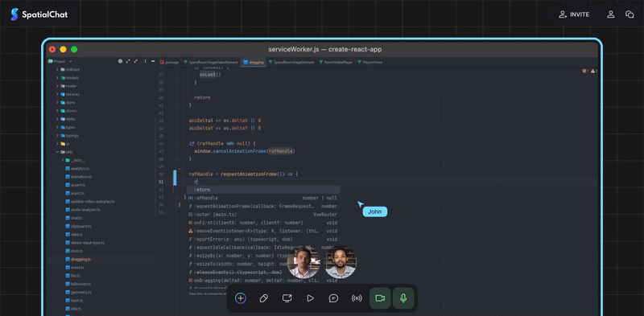The height and width of the screenshot is (316, 644).
Task: Open fullscreen.ts file
Action: click(x=78, y=284)
